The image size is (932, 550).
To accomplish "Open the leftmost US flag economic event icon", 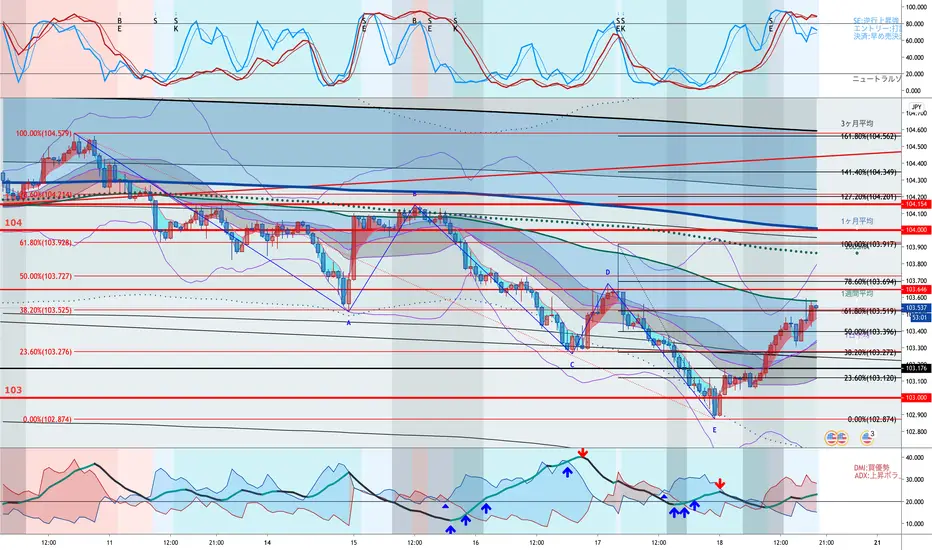I will click(x=831, y=439).
